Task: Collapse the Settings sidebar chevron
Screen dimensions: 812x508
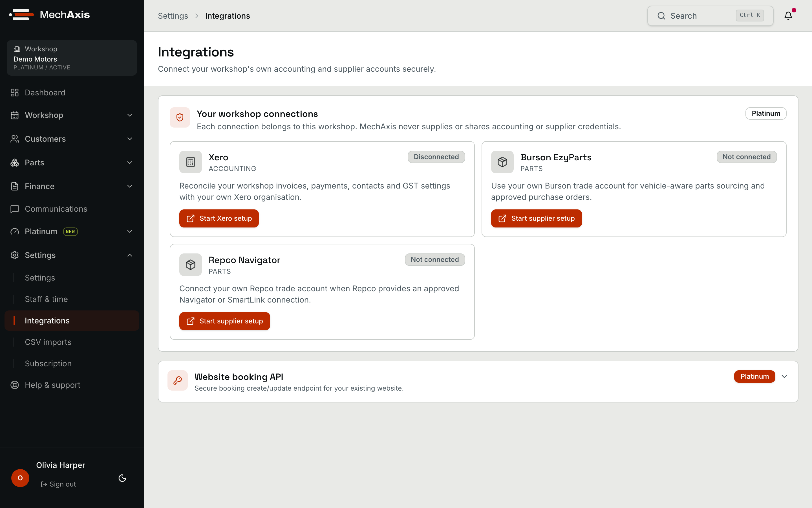Action: point(130,255)
